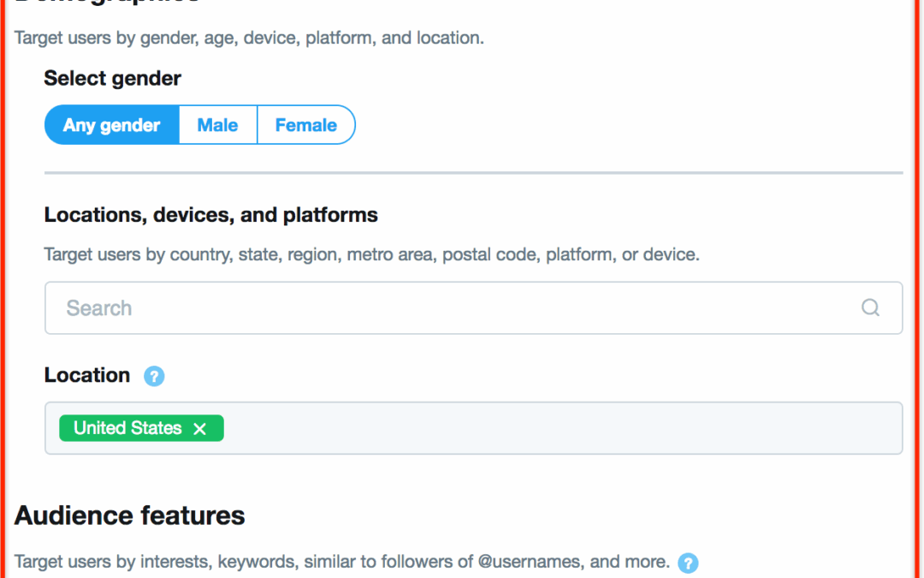Click the Audience features heading
This screenshot has height=578, width=924.
coord(130,515)
